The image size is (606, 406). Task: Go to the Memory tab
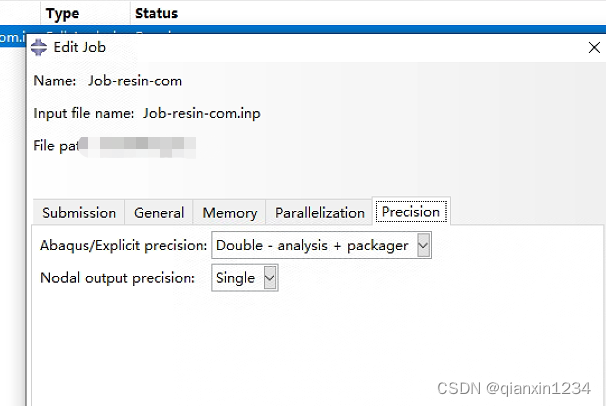[230, 212]
